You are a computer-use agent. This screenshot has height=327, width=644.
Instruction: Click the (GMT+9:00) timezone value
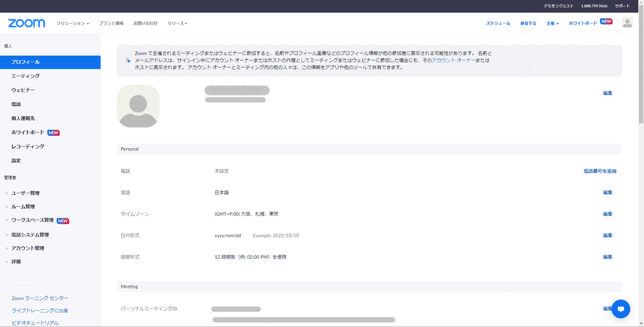[246, 214]
